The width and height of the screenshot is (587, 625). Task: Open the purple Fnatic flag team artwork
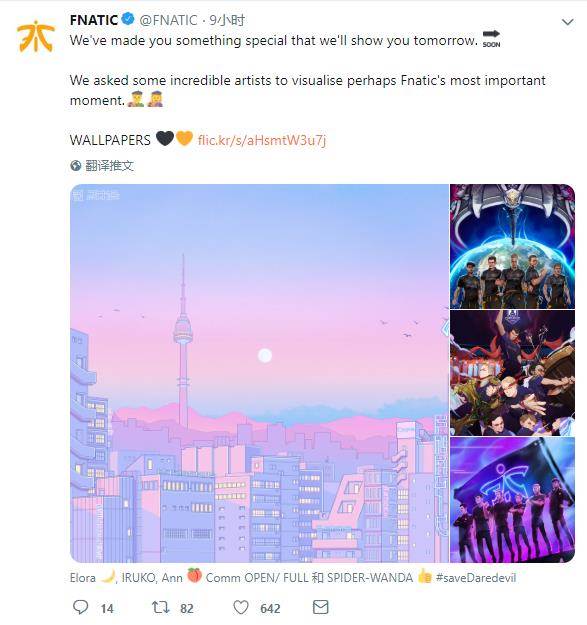[x=512, y=500]
